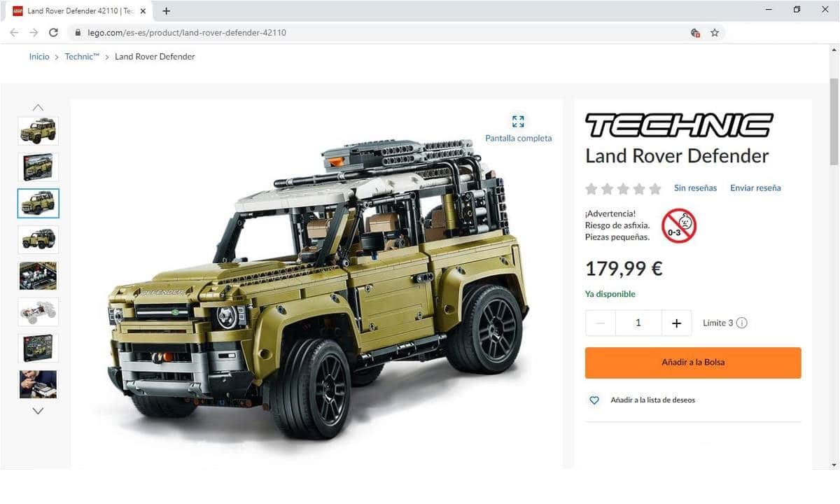
Task: Select the boxed set thumbnail image
Action: [x=38, y=167]
